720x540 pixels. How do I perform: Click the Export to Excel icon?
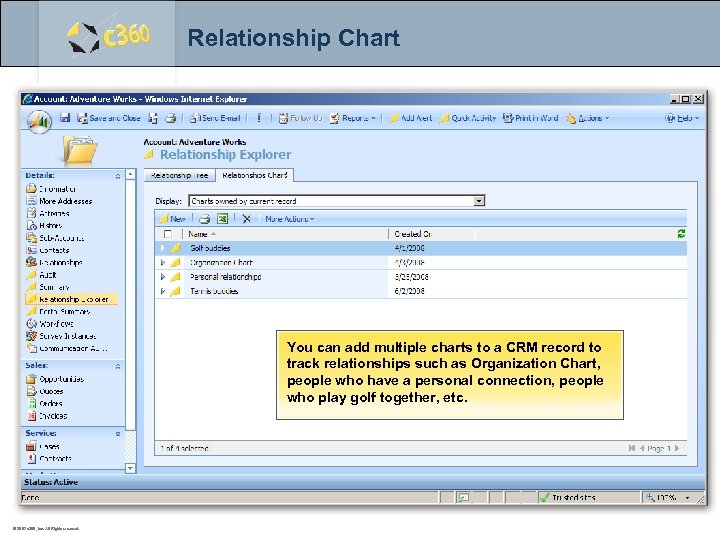click(x=222, y=219)
